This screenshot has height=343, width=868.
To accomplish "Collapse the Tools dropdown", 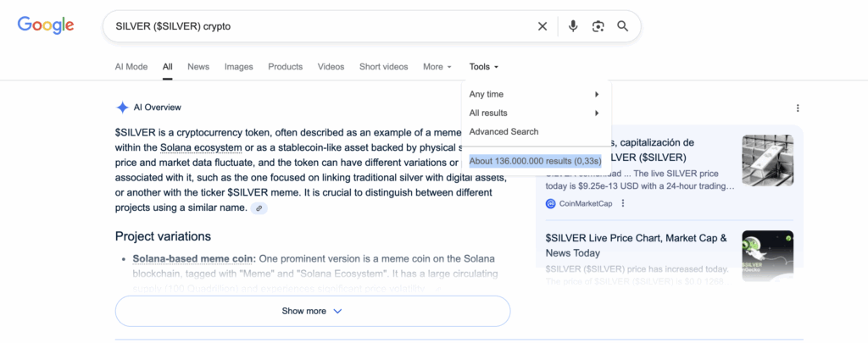I will pos(484,67).
